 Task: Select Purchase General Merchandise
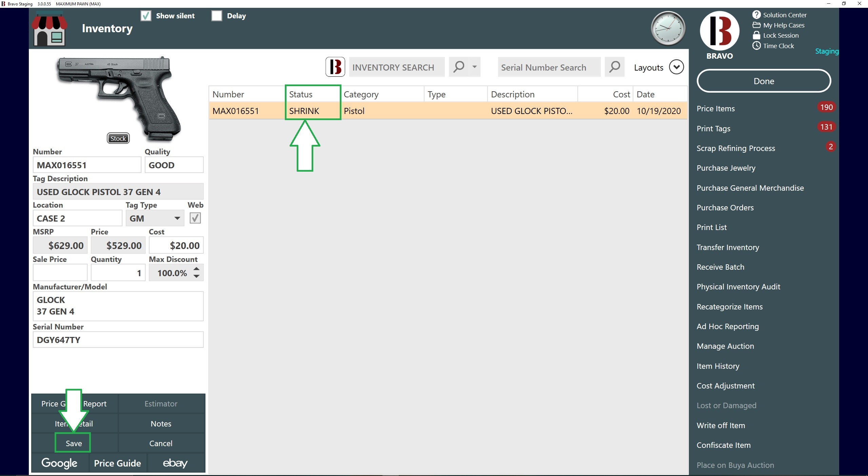tap(750, 188)
